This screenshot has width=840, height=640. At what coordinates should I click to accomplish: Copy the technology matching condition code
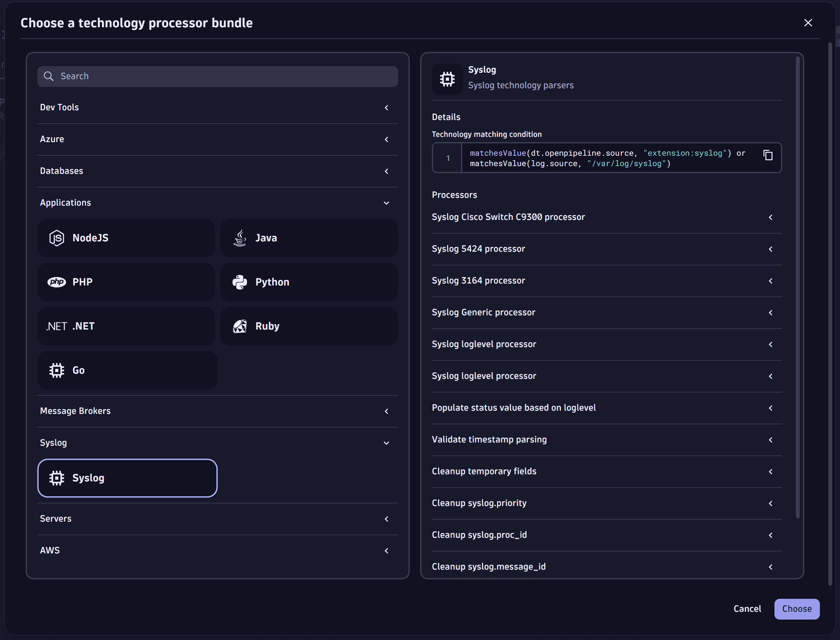(x=768, y=155)
